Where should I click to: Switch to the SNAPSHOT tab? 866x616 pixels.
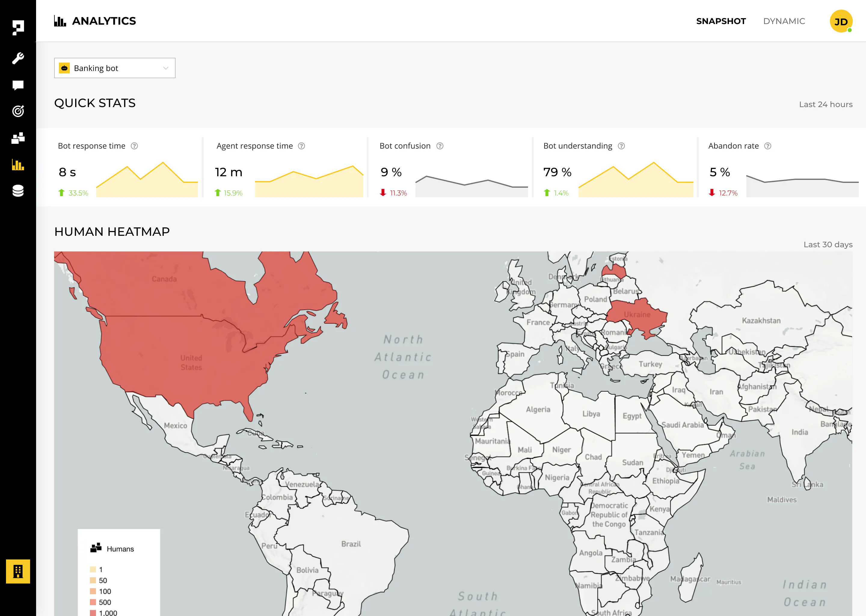tap(721, 21)
